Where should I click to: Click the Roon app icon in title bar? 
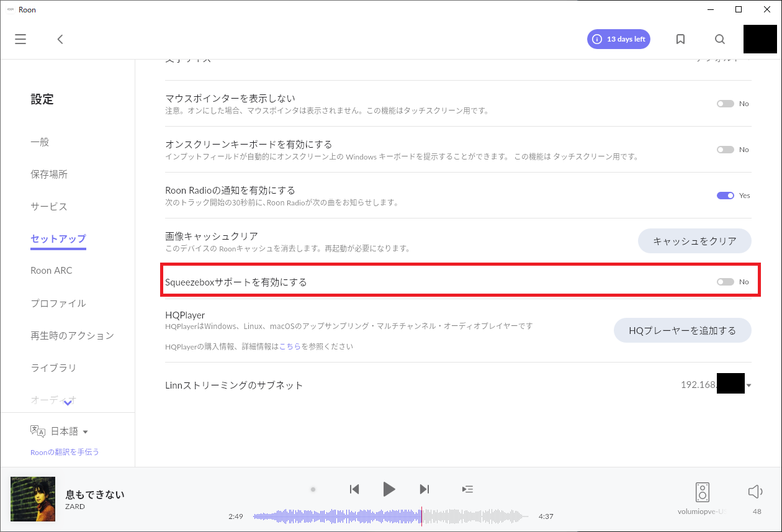tap(10, 10)
